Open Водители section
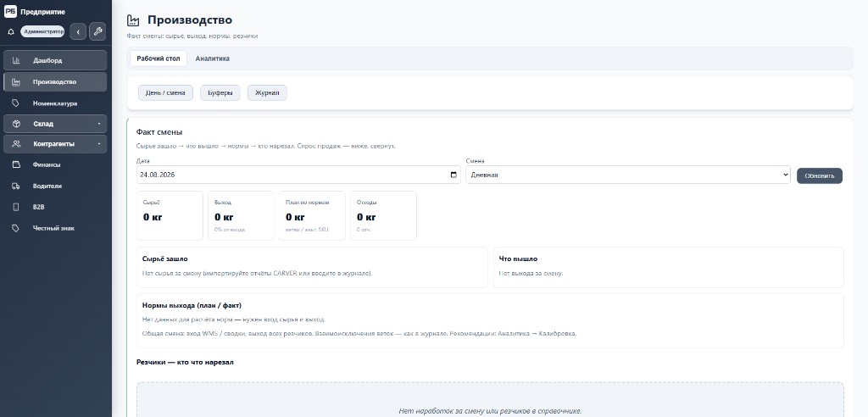 point(55,186)
